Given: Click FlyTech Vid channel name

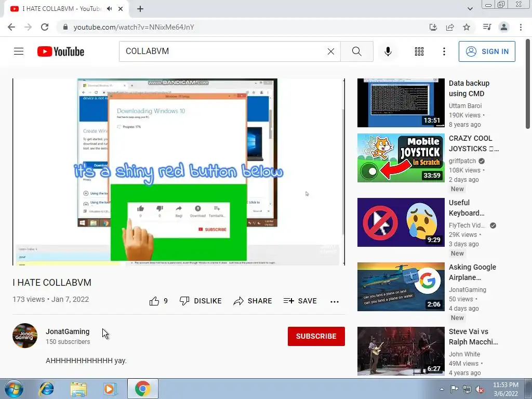Looking at the screenshot, I should point(467,225).
